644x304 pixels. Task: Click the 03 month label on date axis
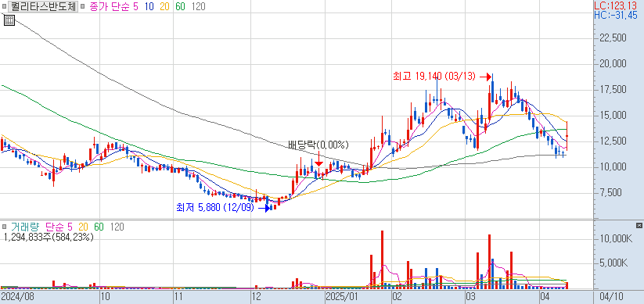(471, 297)
